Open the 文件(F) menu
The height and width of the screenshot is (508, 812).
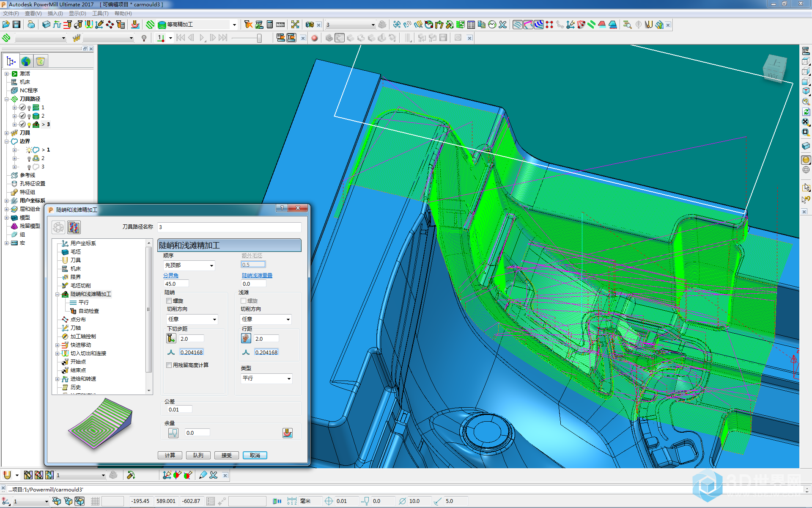[x=11, y=14]
